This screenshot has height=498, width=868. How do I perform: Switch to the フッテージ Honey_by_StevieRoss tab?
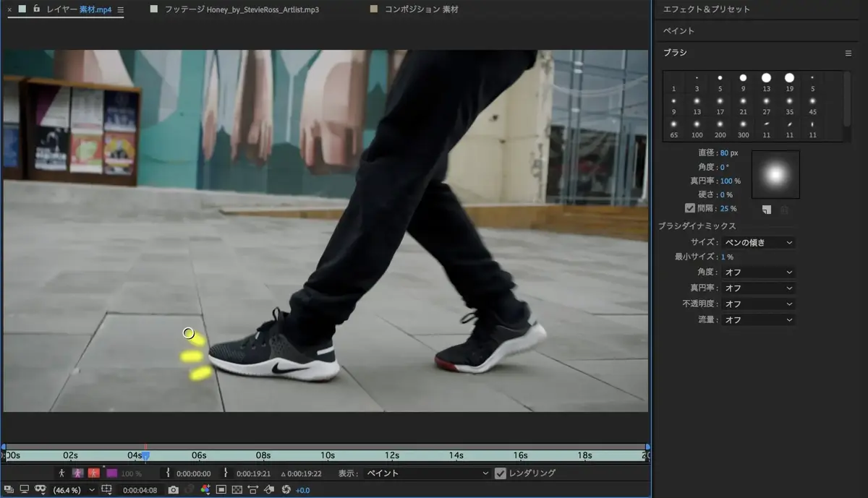242,10
